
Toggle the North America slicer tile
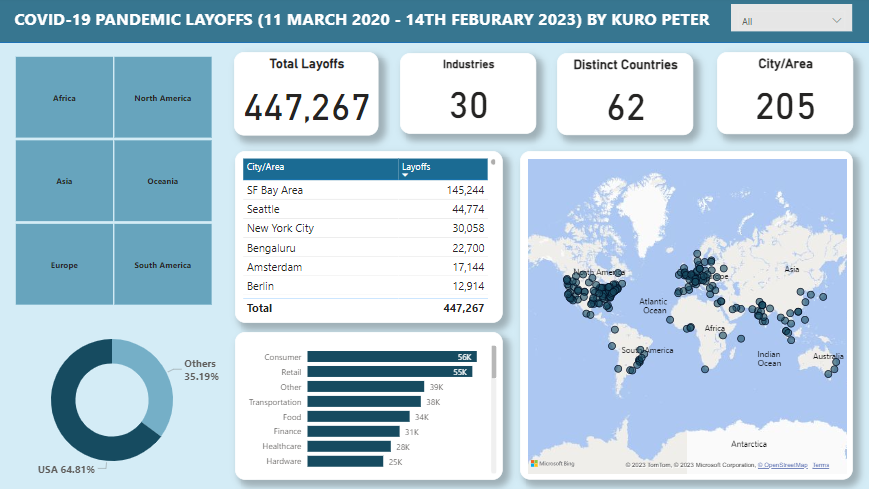pos(162,98)
